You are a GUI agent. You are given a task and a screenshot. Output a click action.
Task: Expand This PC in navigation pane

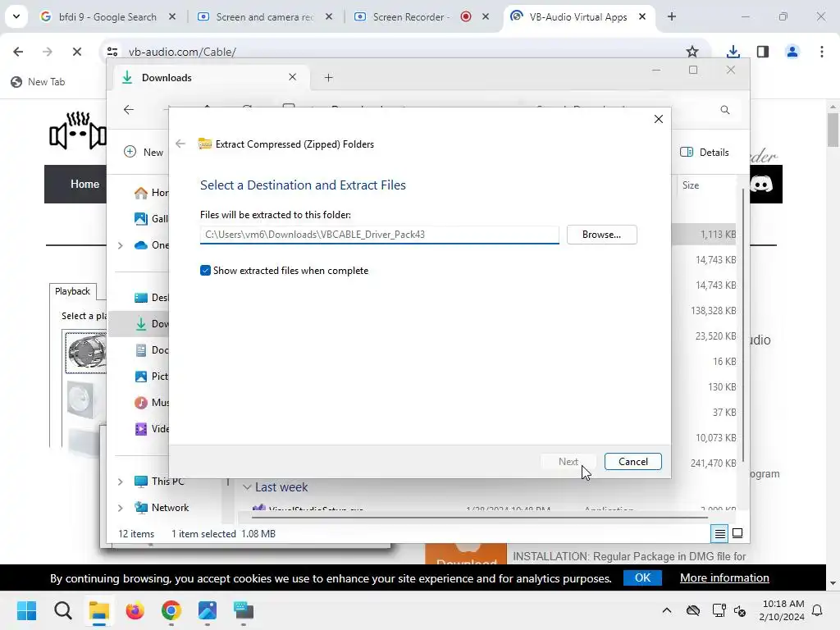point(121,482)
